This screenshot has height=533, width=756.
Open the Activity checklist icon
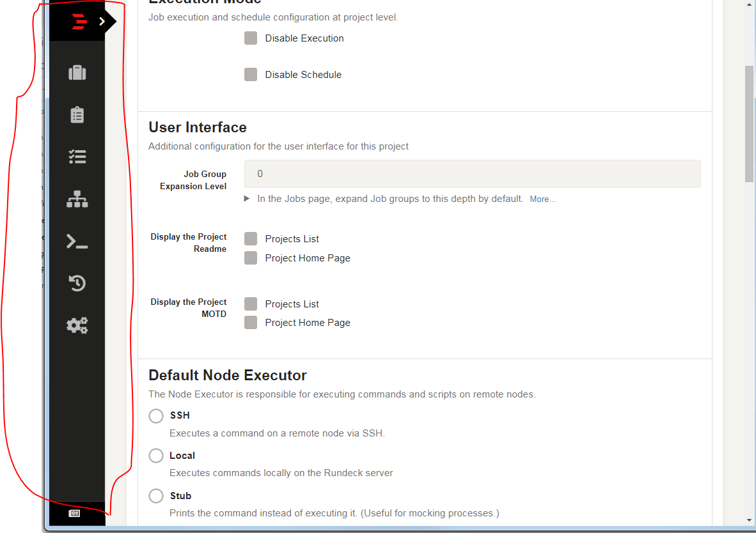click(77, 157)
